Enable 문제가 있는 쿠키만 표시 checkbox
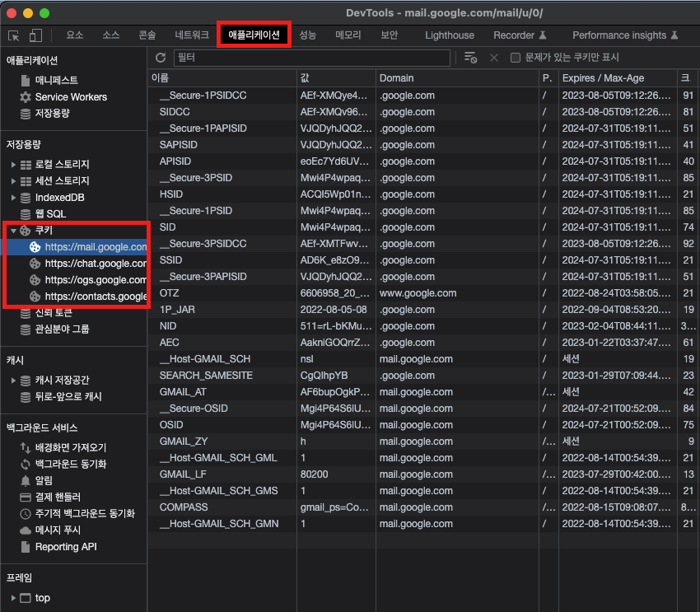The height and width of the screenshot is (612, 700). tap(516, 58)
